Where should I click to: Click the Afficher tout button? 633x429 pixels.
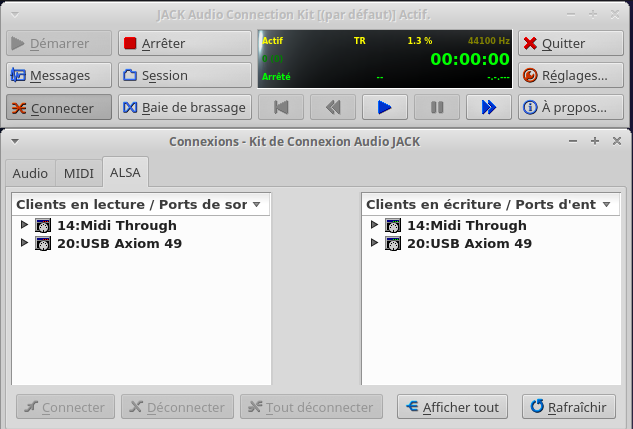[452, 407]
